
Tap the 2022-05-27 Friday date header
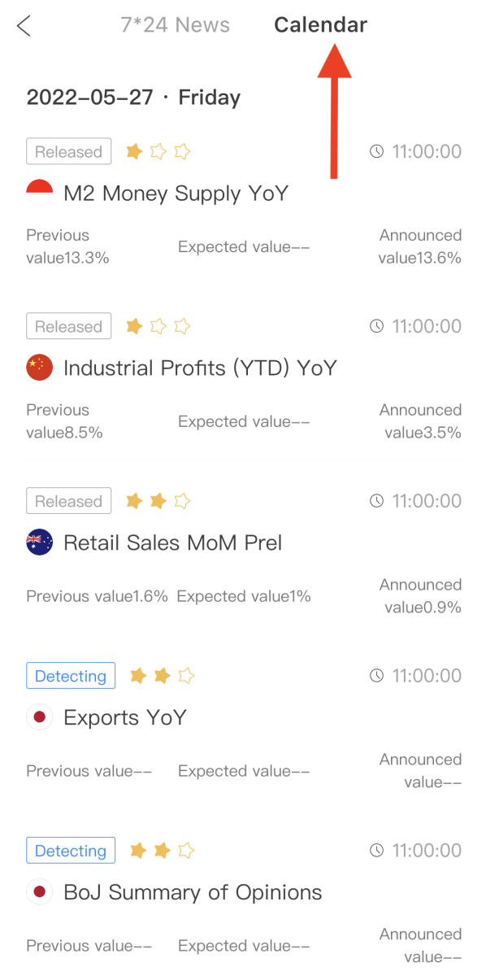click(x=133, y=98)
